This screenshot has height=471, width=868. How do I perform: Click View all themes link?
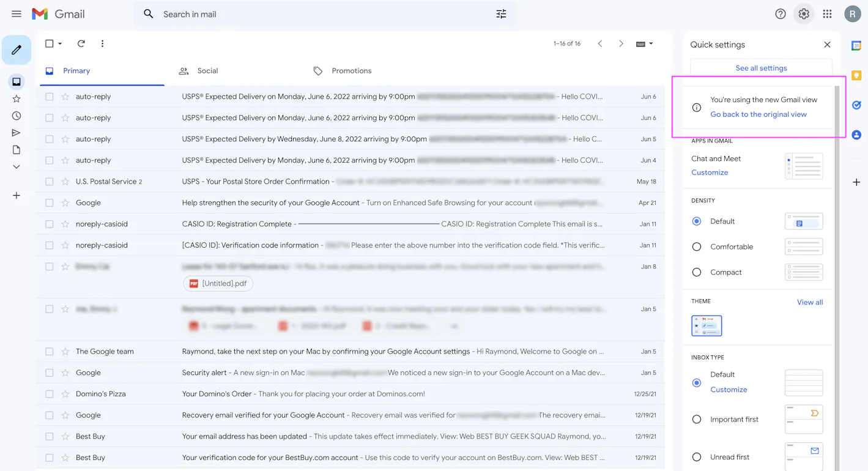tap(810, 302)
